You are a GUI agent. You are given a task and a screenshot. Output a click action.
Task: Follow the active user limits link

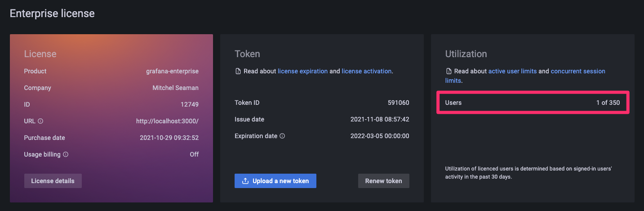(512, 72)
